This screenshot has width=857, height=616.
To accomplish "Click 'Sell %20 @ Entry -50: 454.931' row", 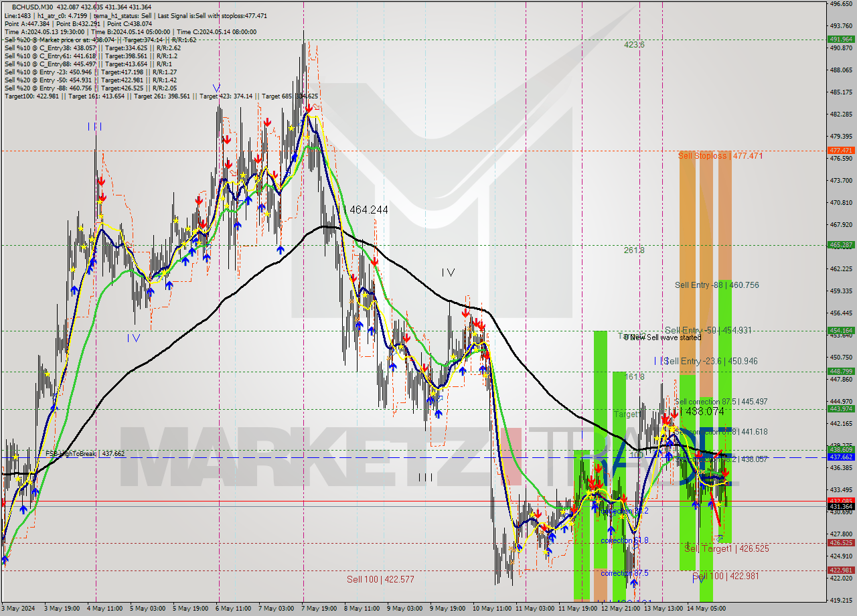I will point(90,80).
